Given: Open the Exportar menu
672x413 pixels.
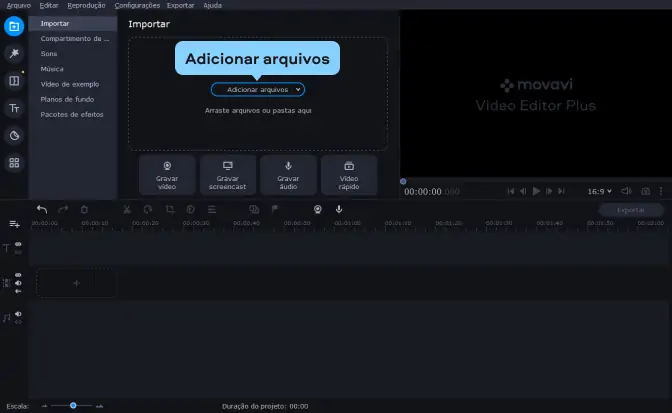Looking at the screenshot, I should click(180, 6).
